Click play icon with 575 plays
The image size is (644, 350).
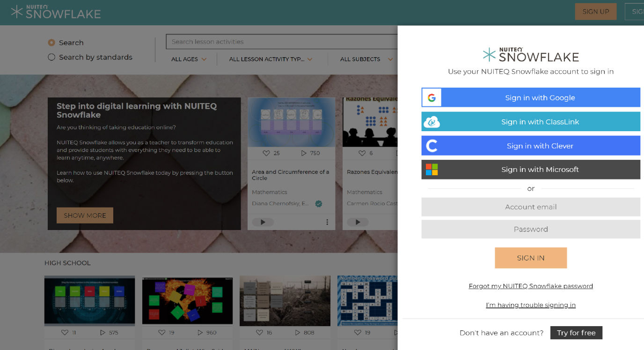pyautogui.click(x=102, y=333)
